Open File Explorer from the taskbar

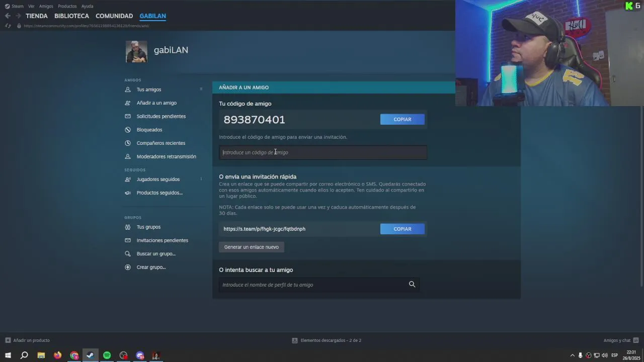(41, 355)
